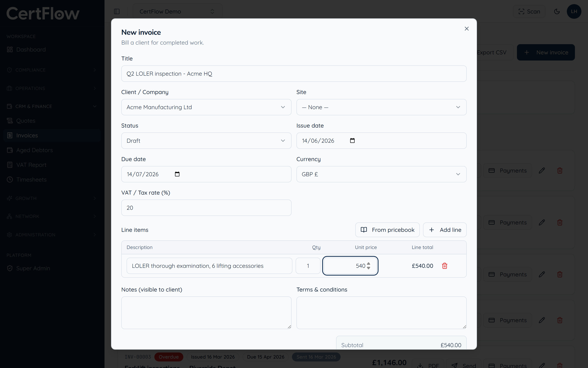Image resolution: width=588 pixels, height=368 pixels.
Task: Click the From pricebook button
Action: click(x=387, y=230)
